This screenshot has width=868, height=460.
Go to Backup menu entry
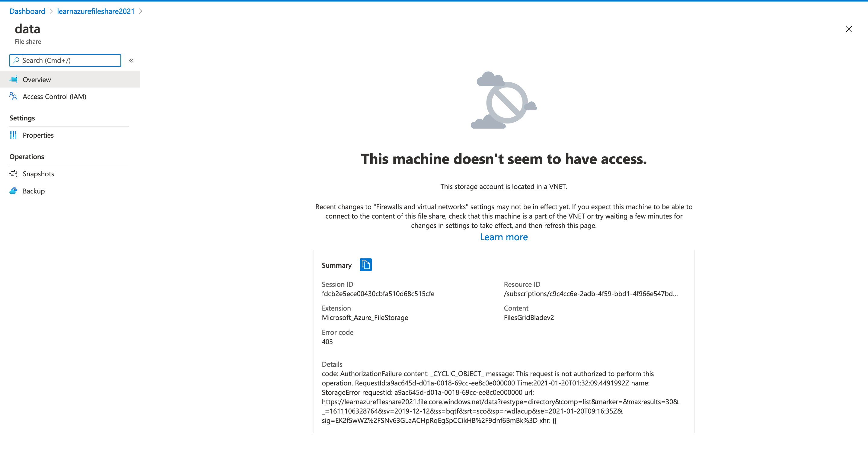tap(34, 191)
